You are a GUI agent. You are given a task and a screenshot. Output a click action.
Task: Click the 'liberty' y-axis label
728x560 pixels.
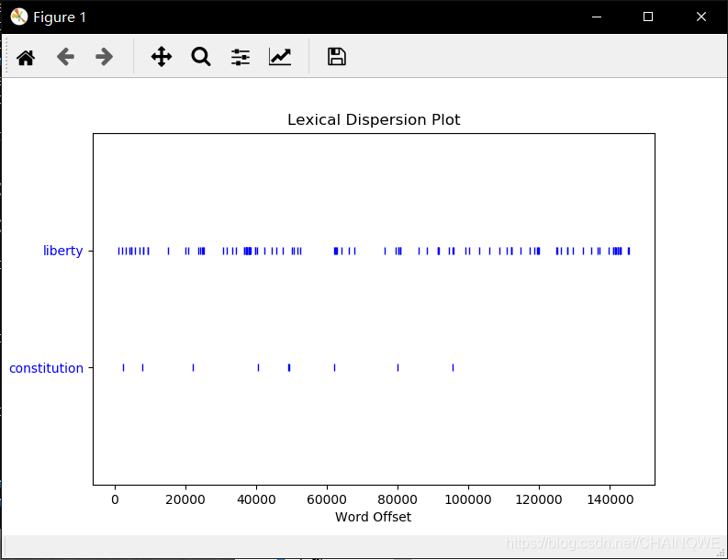[62, 251]
